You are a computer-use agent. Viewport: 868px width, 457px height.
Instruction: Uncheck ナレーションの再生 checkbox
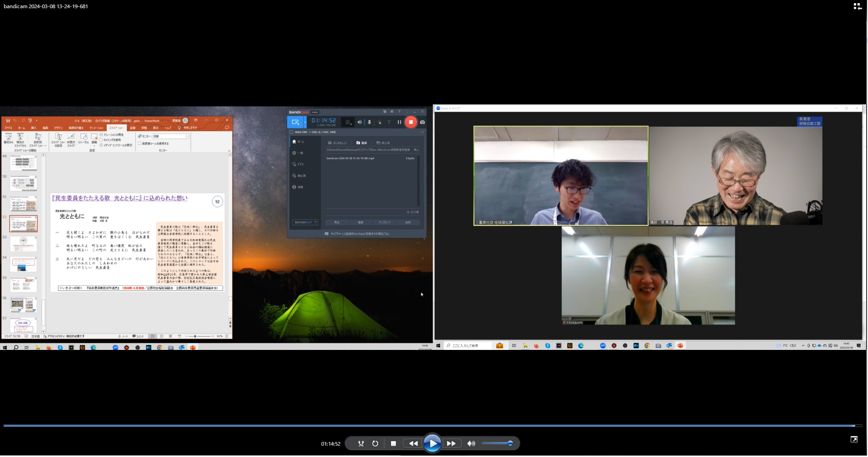(101, 135)
